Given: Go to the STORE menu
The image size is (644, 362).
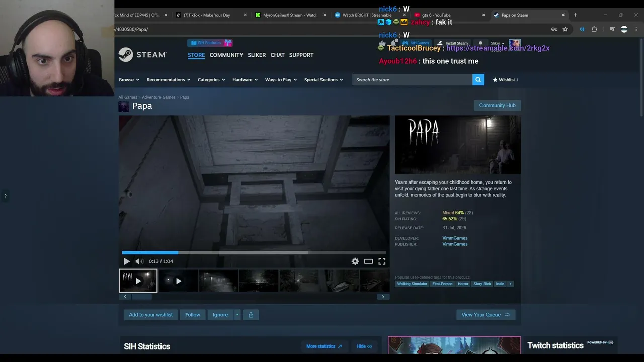Looking at the screenshot, I should click(196, 55).
